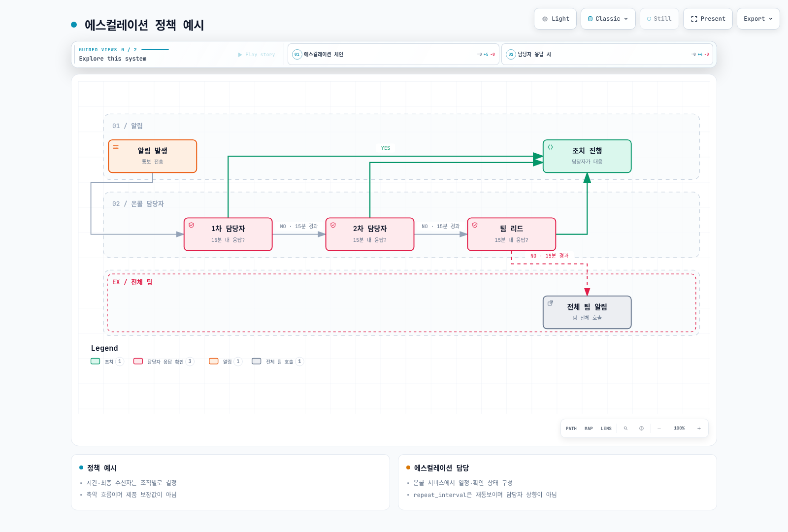Open help via question mark icon
The image size is (788, 532).
[x=641, y=429]
